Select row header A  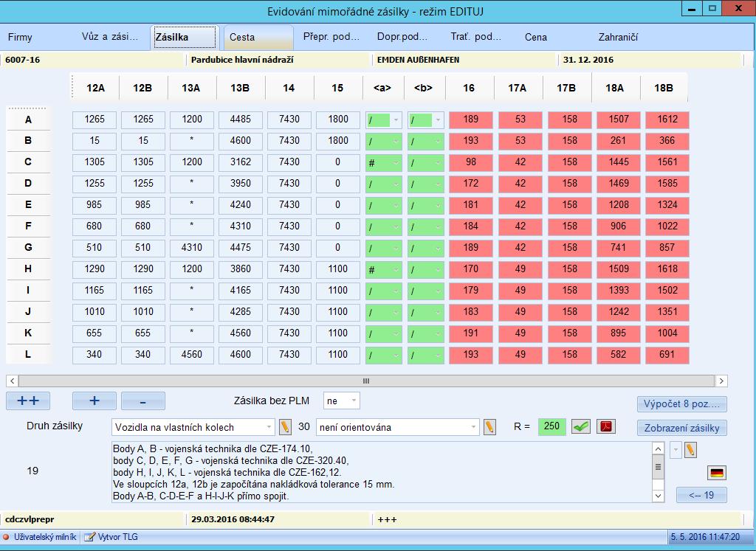28,119
